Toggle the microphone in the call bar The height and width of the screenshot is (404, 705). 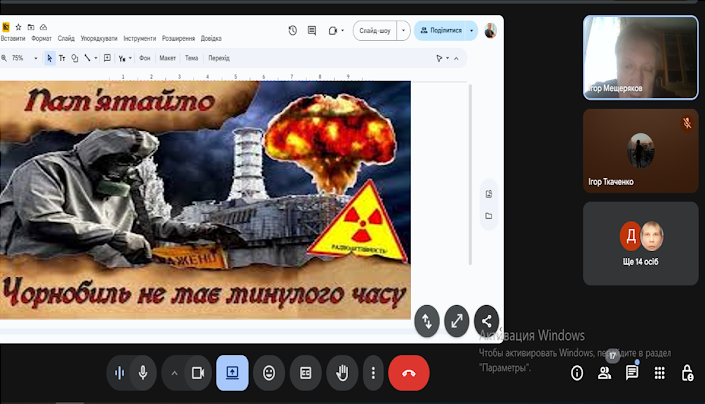(143, 373)
